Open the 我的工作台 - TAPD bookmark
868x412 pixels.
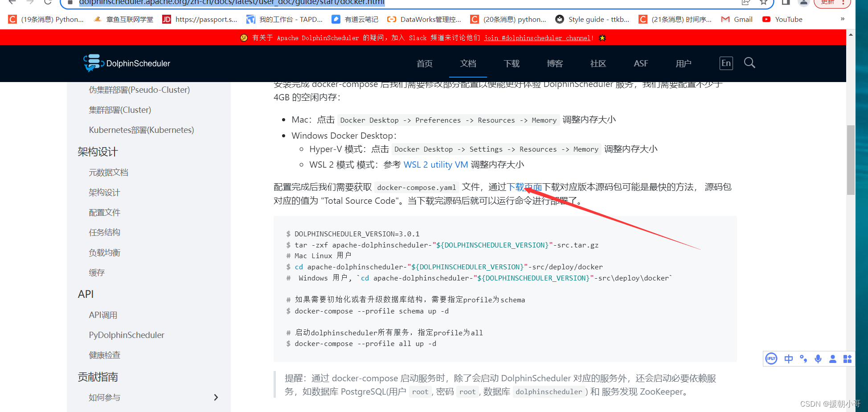[284, 19]
